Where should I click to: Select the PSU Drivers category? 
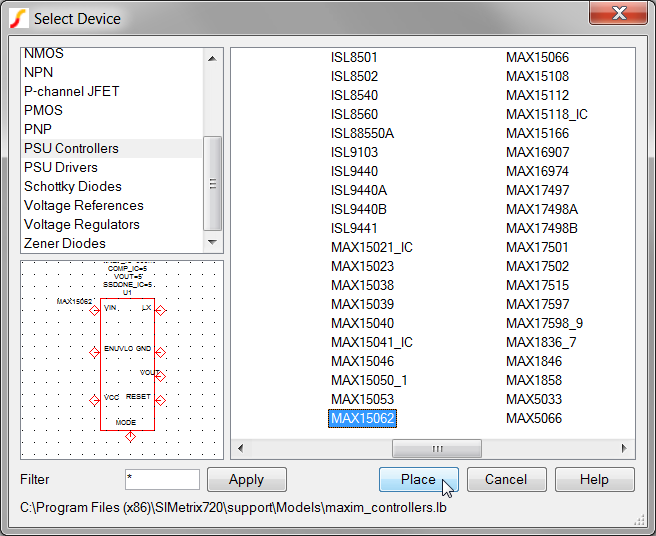(61, 167)
